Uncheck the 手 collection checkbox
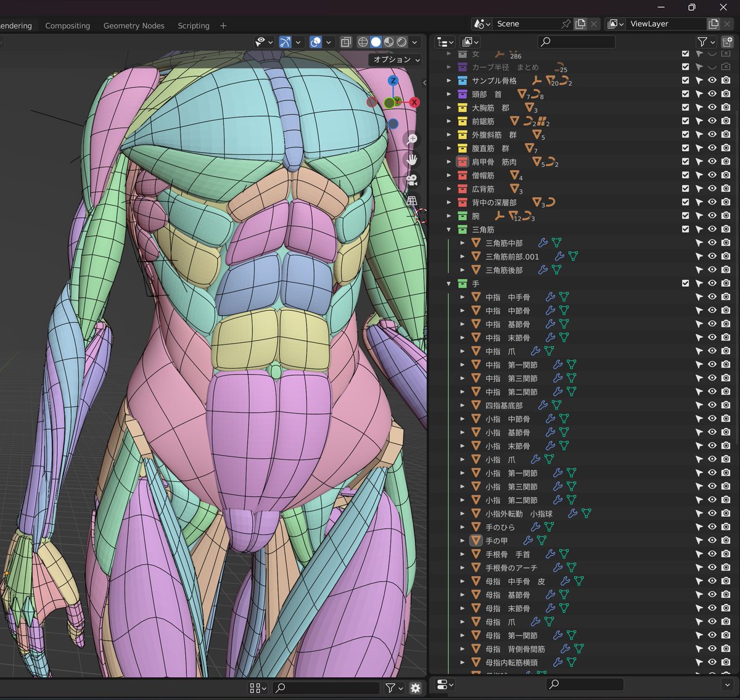 [685, 283]
